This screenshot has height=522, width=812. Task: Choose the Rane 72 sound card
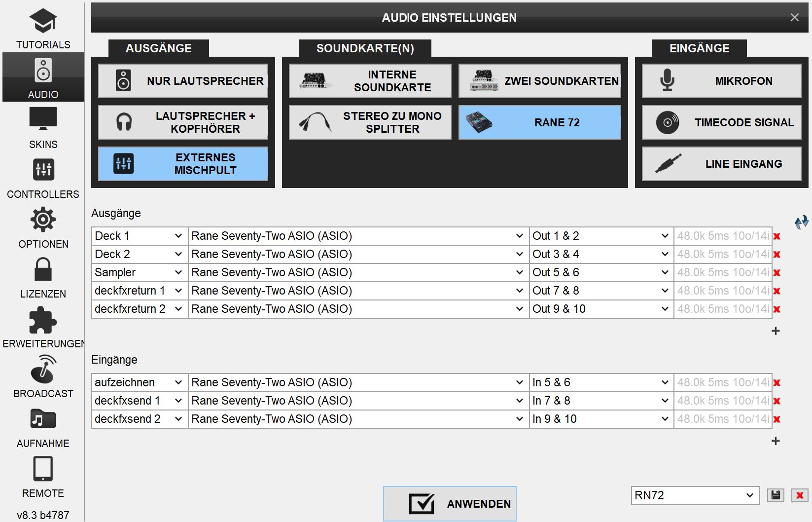coord(540,122)
